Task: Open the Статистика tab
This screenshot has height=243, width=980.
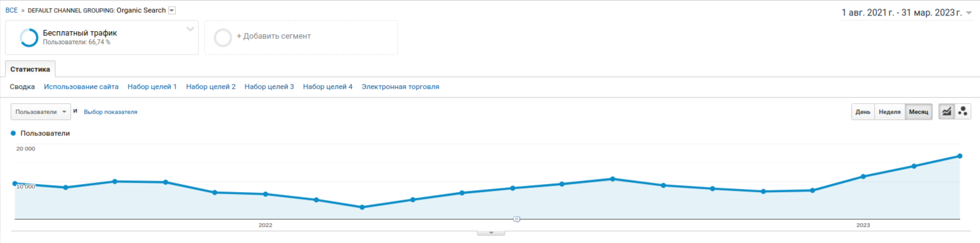Action: (x=30, y=69)
